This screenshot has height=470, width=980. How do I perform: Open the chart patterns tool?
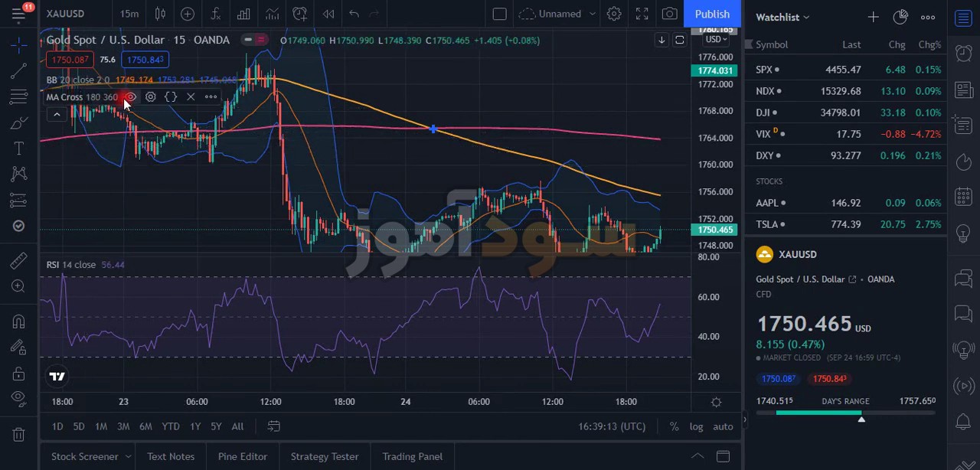(x=19, y=175)
